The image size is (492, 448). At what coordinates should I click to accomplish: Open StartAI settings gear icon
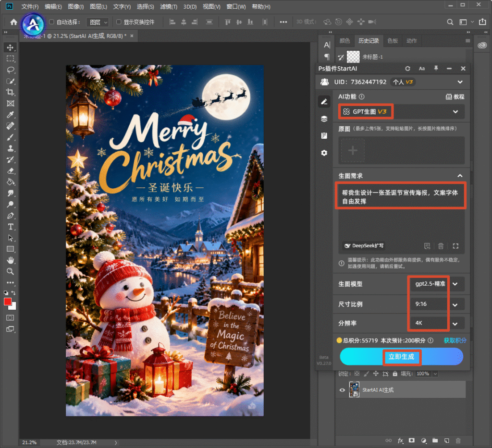(x=324, y=153)
